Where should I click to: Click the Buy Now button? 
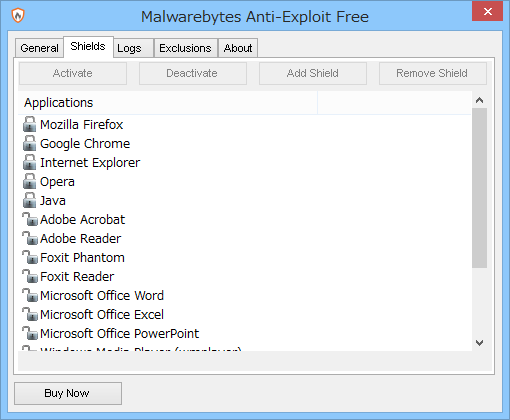point(68,393)
